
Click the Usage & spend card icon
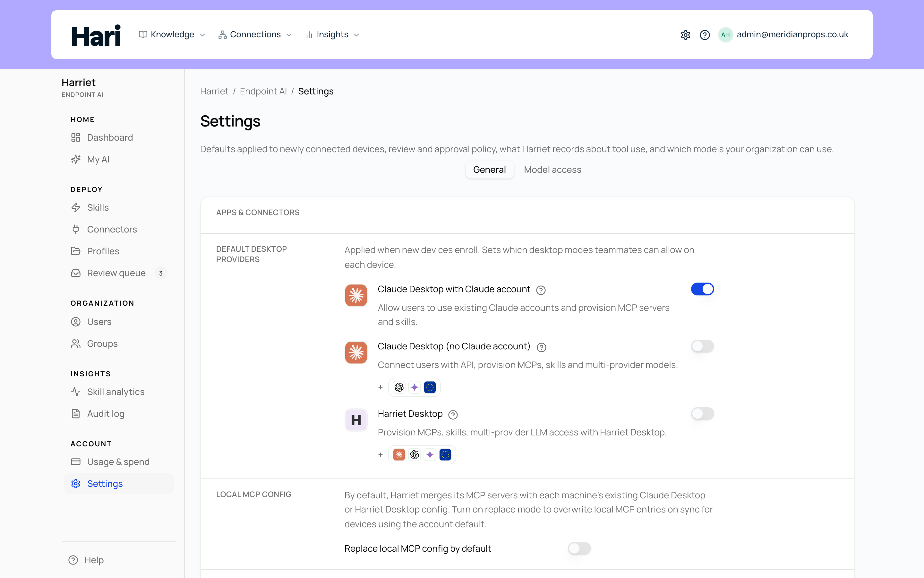tap(76, 462)
